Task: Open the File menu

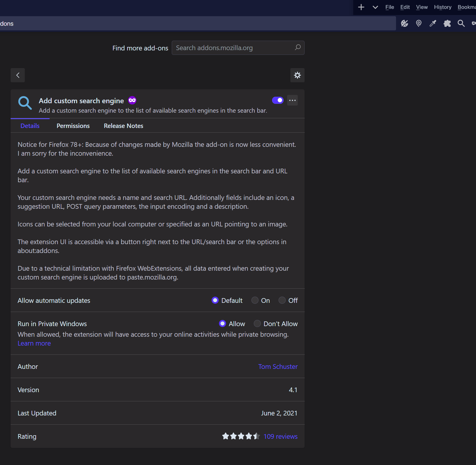Action: (390, 7)
